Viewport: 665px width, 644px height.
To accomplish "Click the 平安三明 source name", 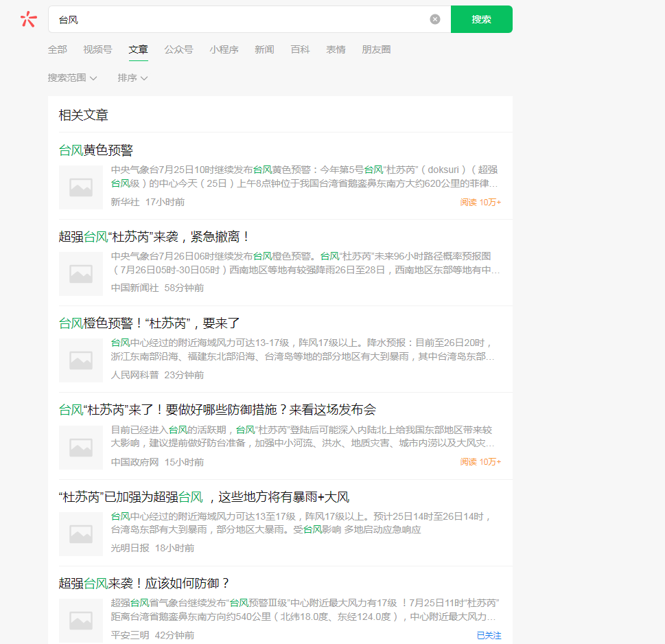I will click(x=130, y=635).
